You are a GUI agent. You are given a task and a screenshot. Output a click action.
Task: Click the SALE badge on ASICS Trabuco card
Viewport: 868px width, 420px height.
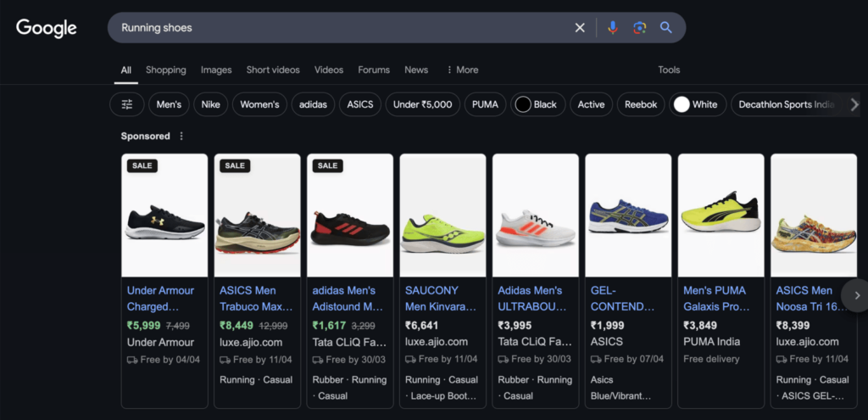235,165
